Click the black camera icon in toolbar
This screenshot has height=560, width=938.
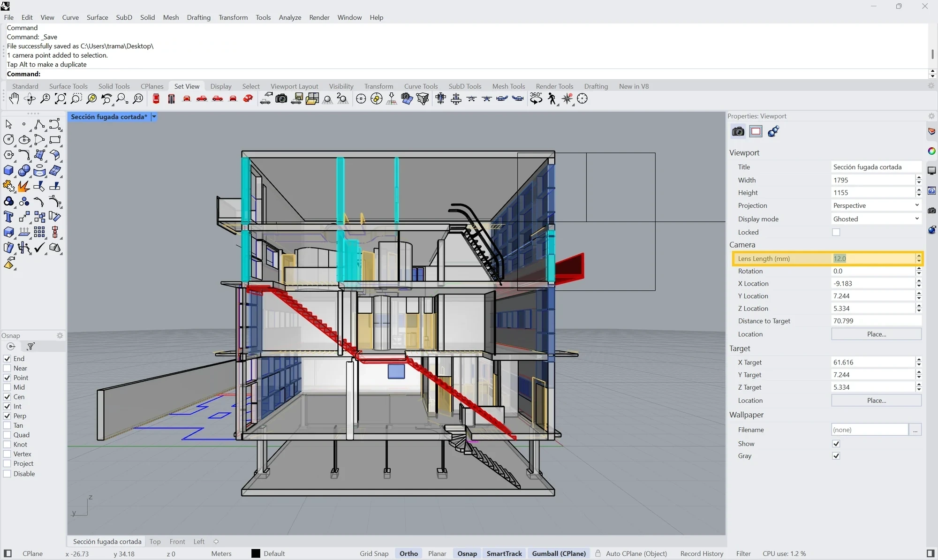pyautogui.click(x=281, y=98)
